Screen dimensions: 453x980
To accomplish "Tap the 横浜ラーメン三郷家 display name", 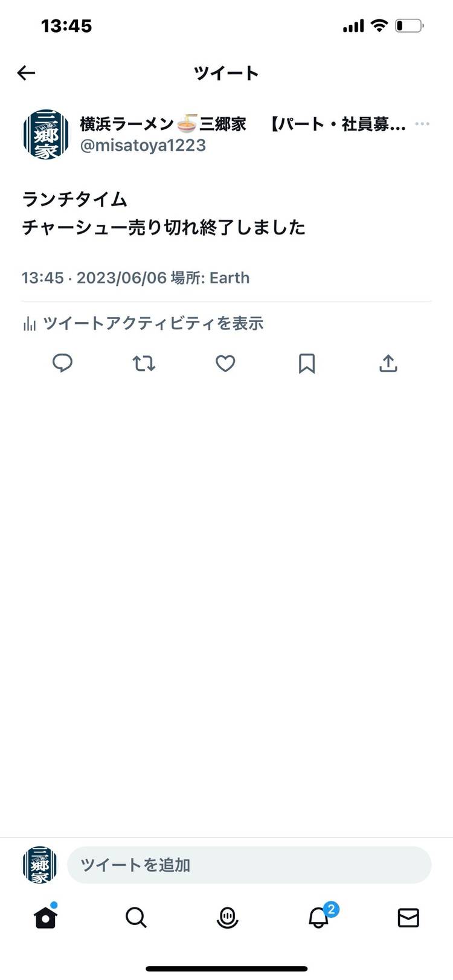I will point(163,124).
